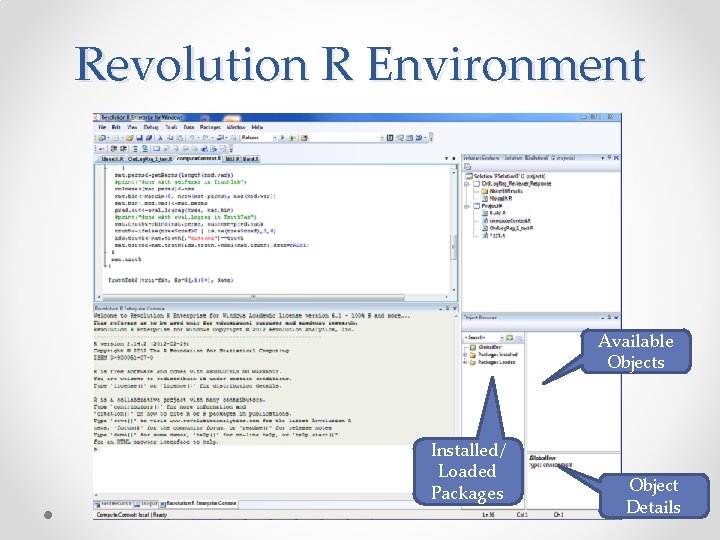Select the OrdLogReg_Reviewer_Response project
The height and width of the screenshot is (540, 720).
(x=516, y=184)
